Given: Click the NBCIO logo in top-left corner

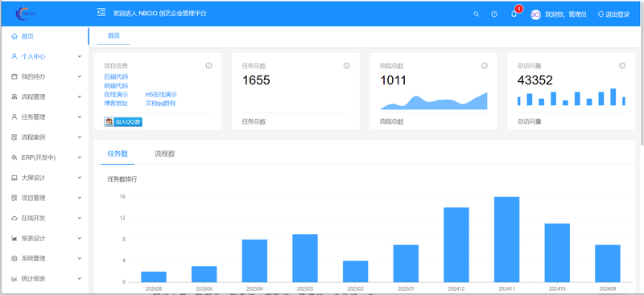Looking at the screenshot, I should click(x=27, y=14).
